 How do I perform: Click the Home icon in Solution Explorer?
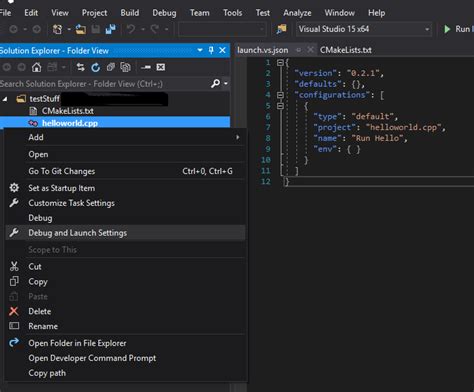[x=36, y=67]
